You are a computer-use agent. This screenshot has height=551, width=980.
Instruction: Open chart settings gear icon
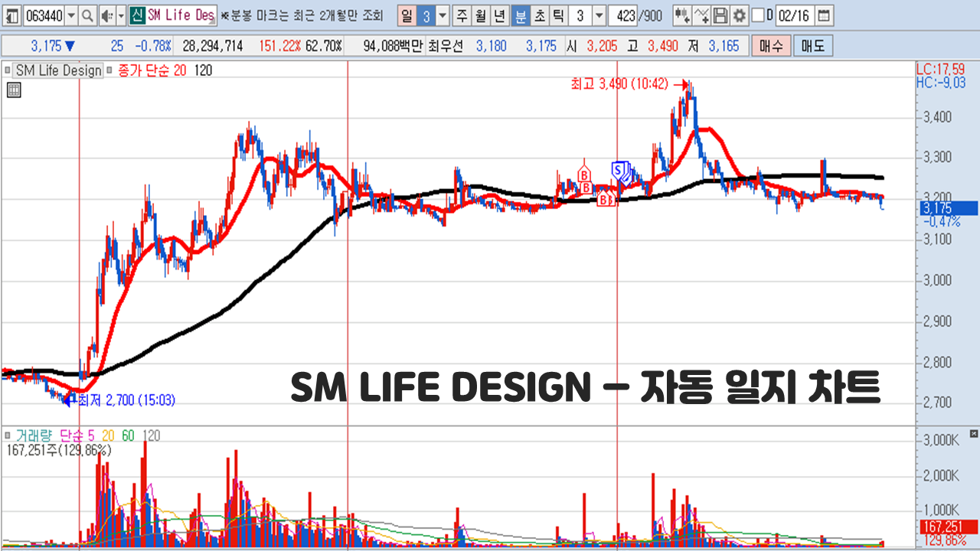coord(740,15)
